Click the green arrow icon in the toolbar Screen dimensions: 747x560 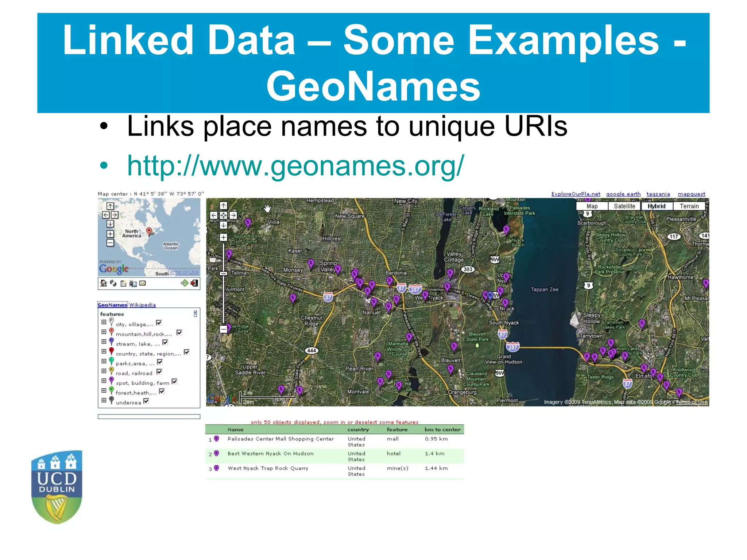click(185, 283)
